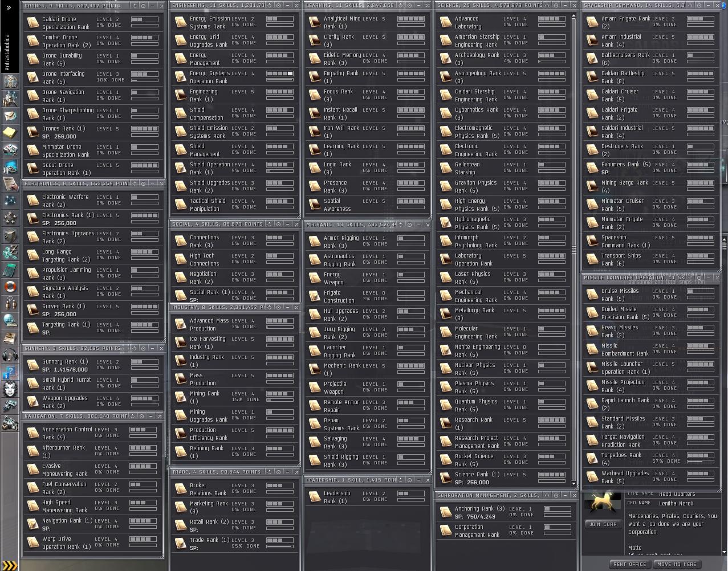The height and width of the screenshot is (571, 728).
Task: Click the Frigate Construction skill book icon
Action: 315,296
